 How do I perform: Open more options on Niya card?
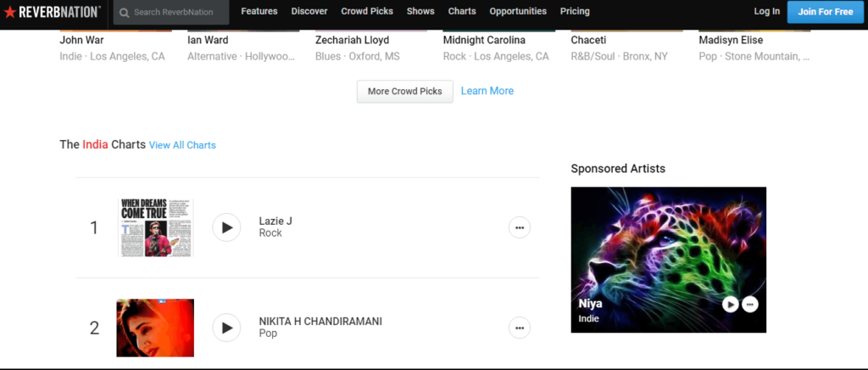pos(750,304)
